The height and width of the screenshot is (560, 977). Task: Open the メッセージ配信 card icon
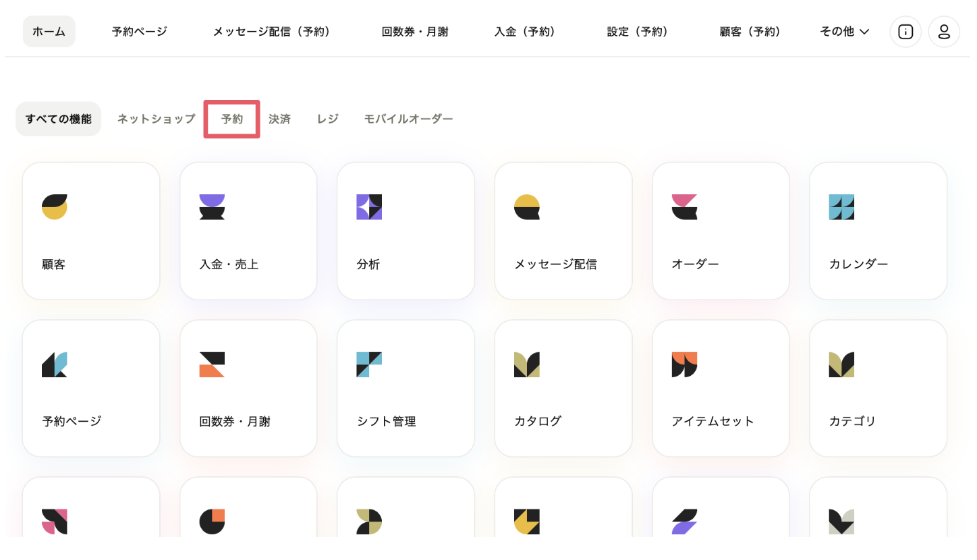click(x=527, y=207)
